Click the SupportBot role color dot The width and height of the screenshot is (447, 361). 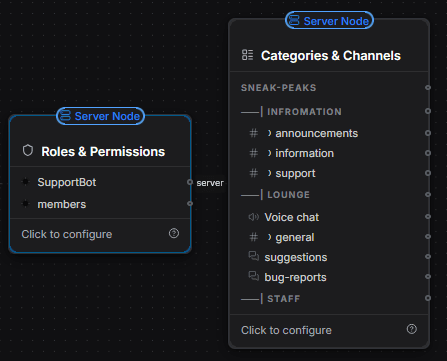pos(25,182)
